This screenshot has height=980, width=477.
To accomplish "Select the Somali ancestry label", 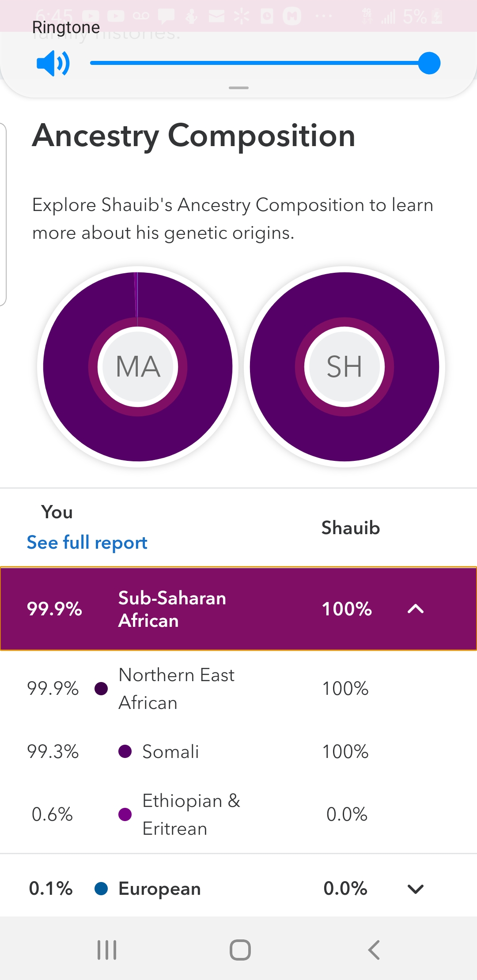I will 170,751.
